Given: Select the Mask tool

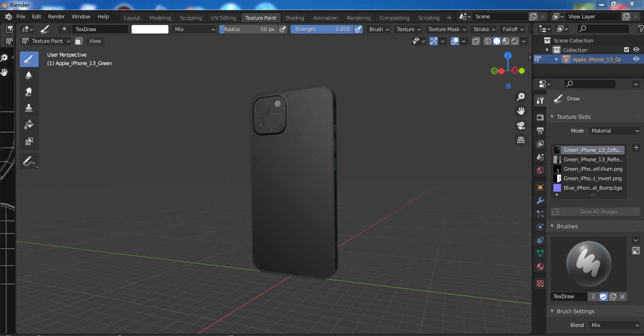Looking at the screenshot, I should pos(29,141).
